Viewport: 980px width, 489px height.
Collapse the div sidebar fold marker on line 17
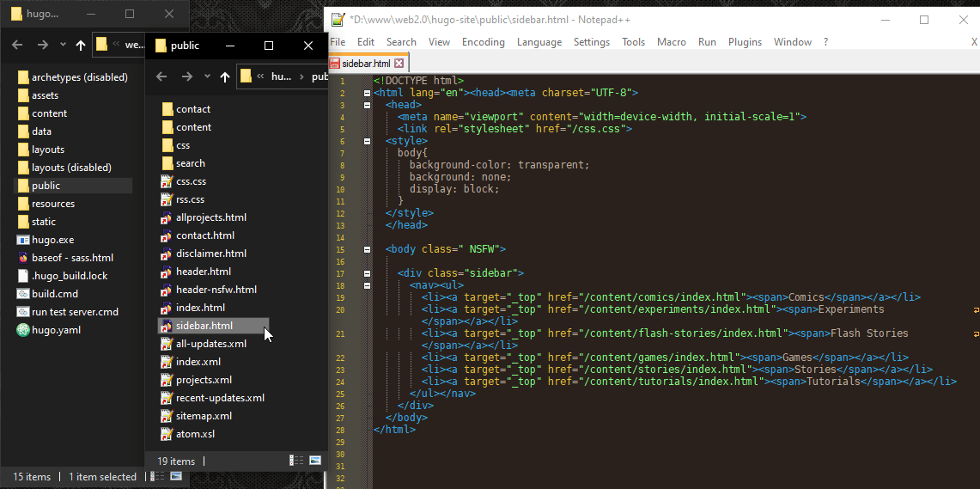coord(368,273)
